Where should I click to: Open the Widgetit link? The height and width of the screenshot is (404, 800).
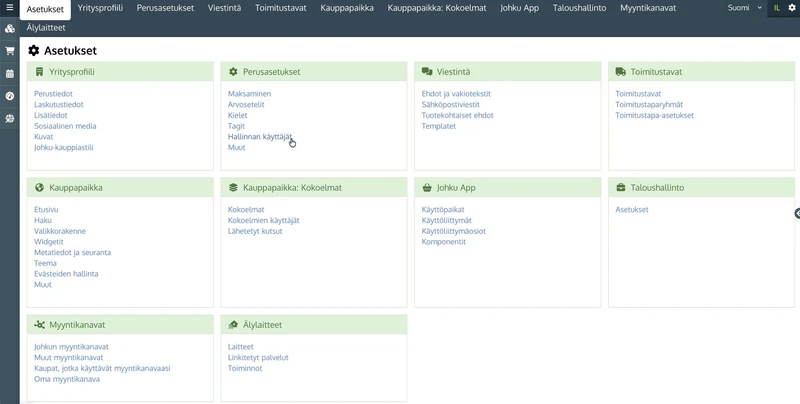[x=49, y=242]
